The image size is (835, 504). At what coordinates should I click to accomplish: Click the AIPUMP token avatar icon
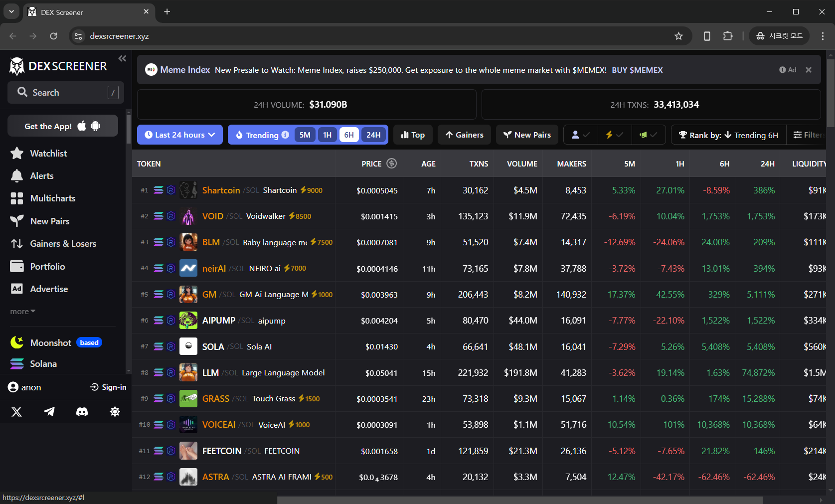188,320
